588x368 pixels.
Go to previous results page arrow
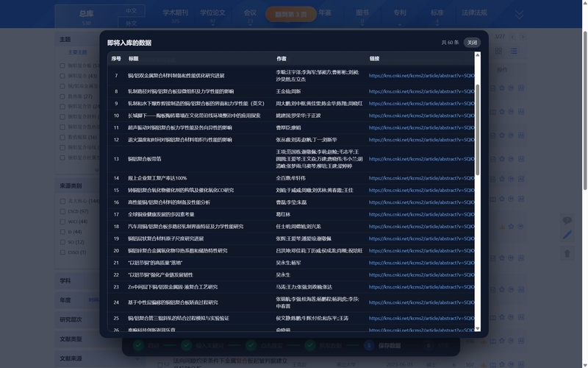pyautogui.click(x=512, y=37)
